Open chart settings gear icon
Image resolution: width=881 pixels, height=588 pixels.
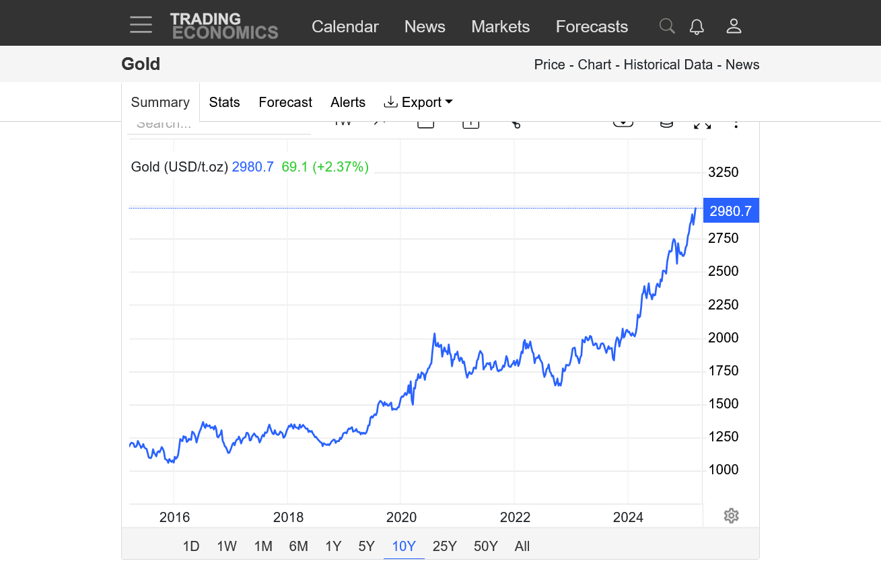coord(732,516)
